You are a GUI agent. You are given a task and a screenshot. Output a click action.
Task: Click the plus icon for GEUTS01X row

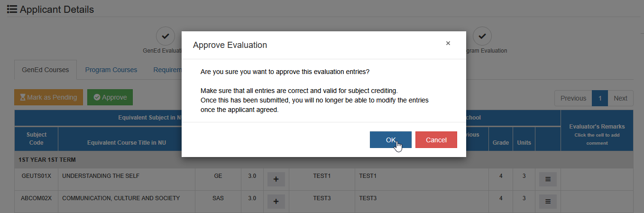point(276,179)
